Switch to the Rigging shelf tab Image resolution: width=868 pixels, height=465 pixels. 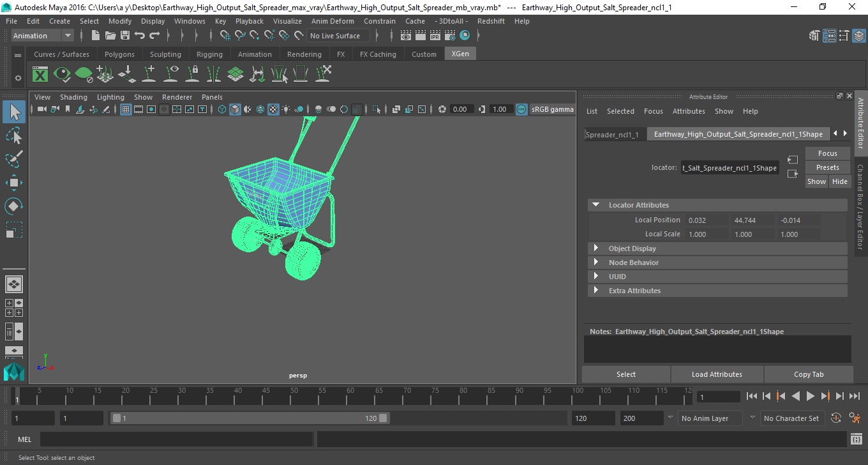pyautogui.click(x=209, y=54)
